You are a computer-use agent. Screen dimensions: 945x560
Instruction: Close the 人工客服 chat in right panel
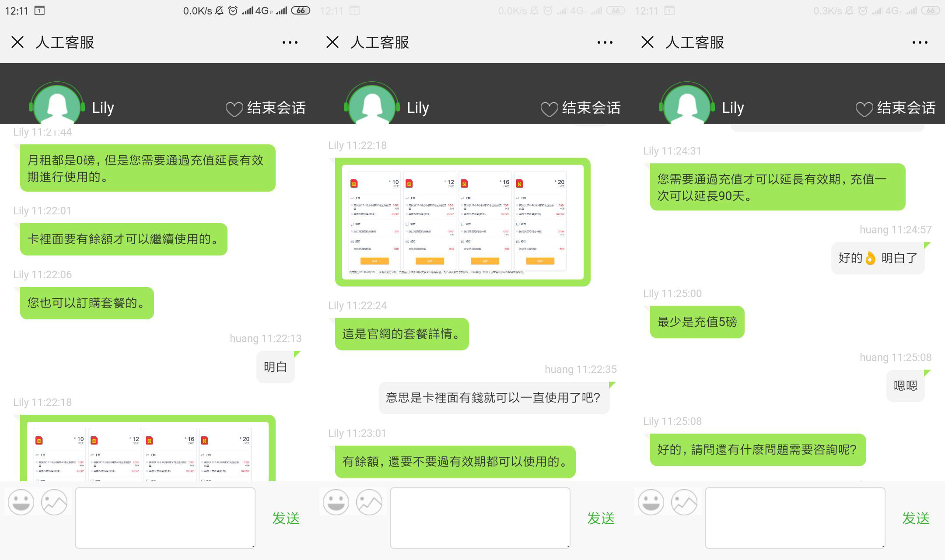[x=647, y=42]
